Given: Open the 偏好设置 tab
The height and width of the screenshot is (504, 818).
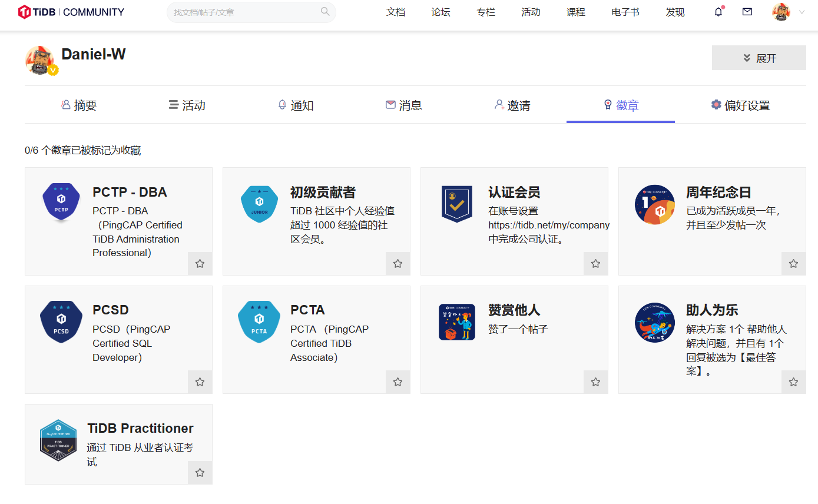Looking at the screenshot, I should click(740, 105).
